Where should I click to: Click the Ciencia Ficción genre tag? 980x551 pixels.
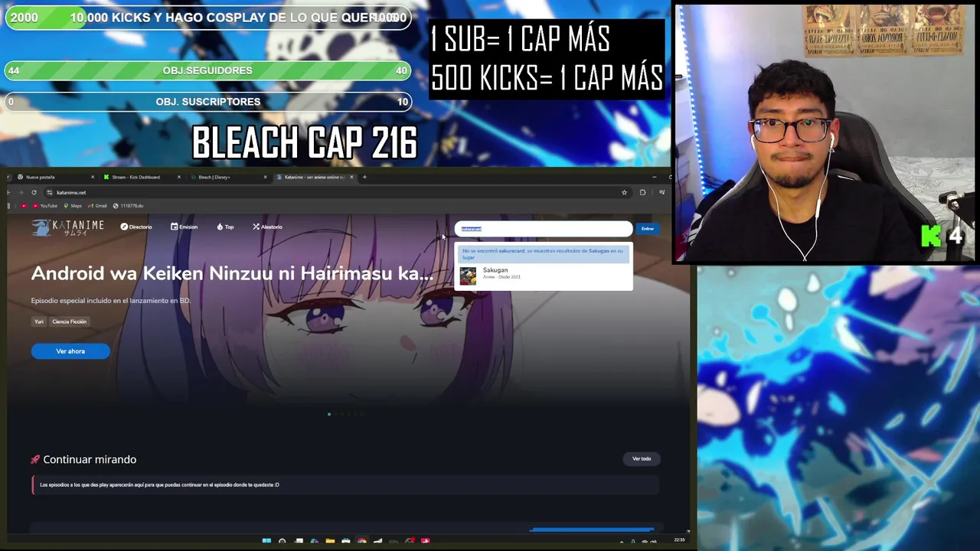point(69,321)
